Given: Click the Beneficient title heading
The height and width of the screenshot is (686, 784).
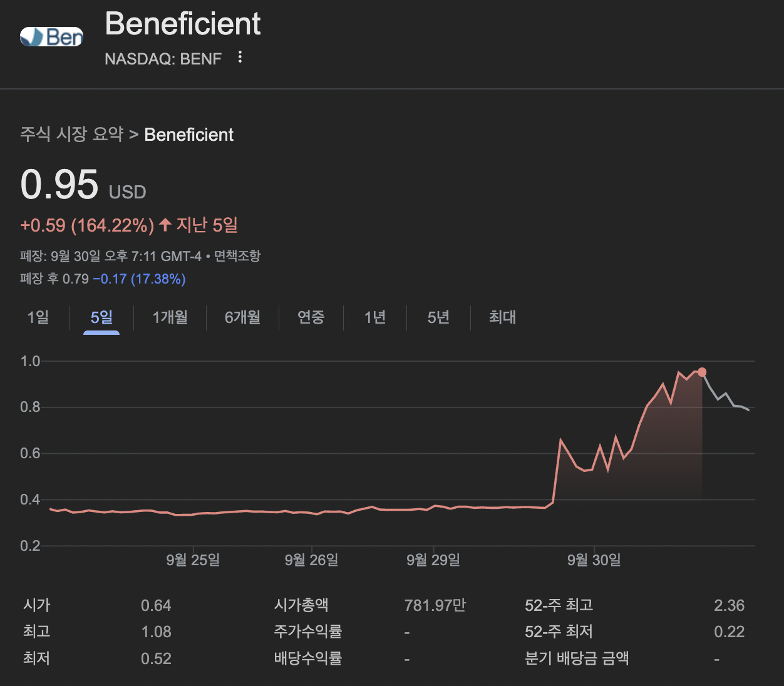Looking at the screenshot, I should (182, 24).
